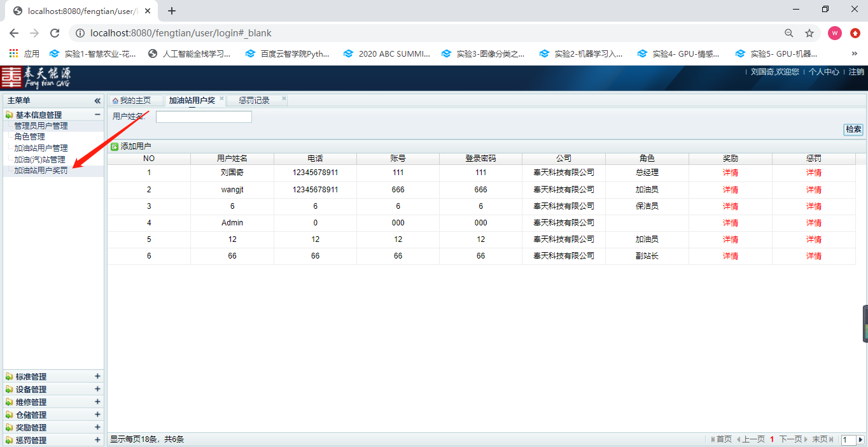Screen dimensions: 868x447
Task: Close the 加油站用户奖 tab with its X
Action: coord(221,99)
